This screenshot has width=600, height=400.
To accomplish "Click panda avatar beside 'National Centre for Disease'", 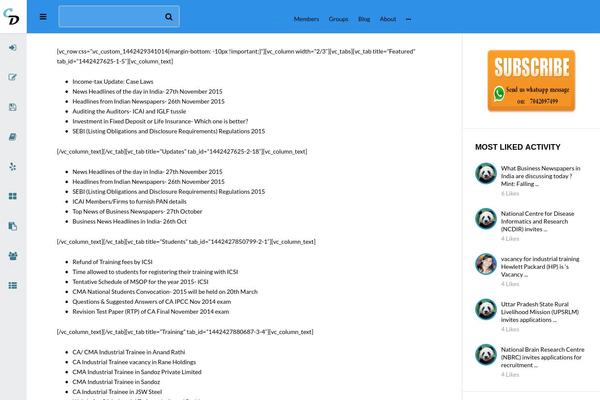I will point(486,219).
